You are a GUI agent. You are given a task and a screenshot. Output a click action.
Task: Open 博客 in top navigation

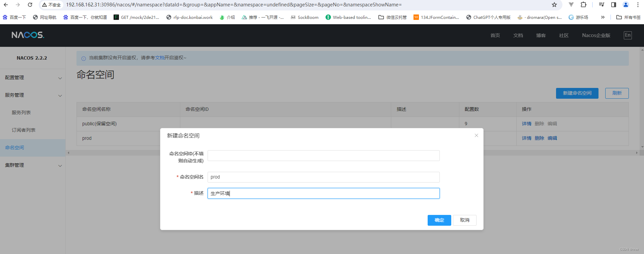(x=541, y=35)
